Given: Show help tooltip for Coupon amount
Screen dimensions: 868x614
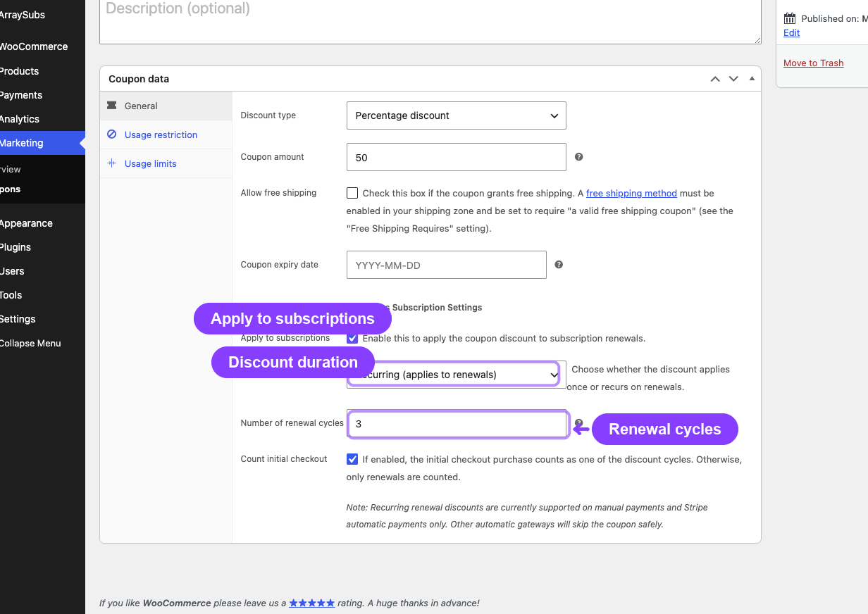Looking at the screenshot, I should (x=578, y=157).
